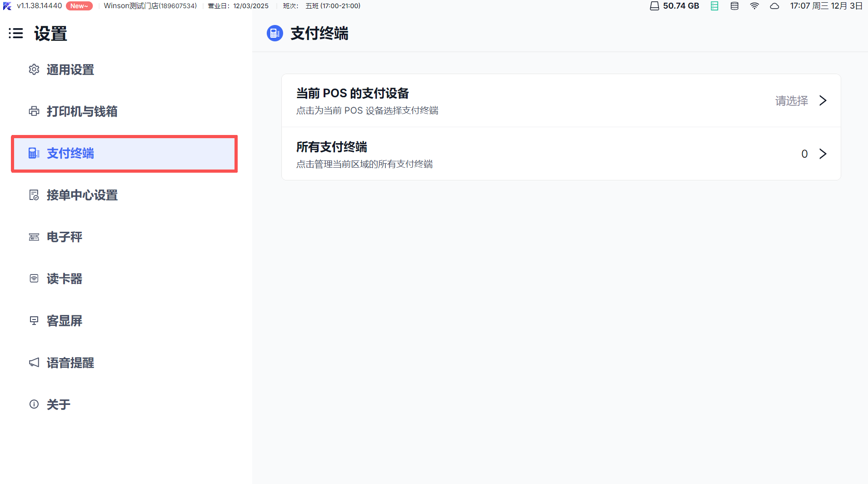Click the display icon for 客显屏

click(x=34, y=320)
